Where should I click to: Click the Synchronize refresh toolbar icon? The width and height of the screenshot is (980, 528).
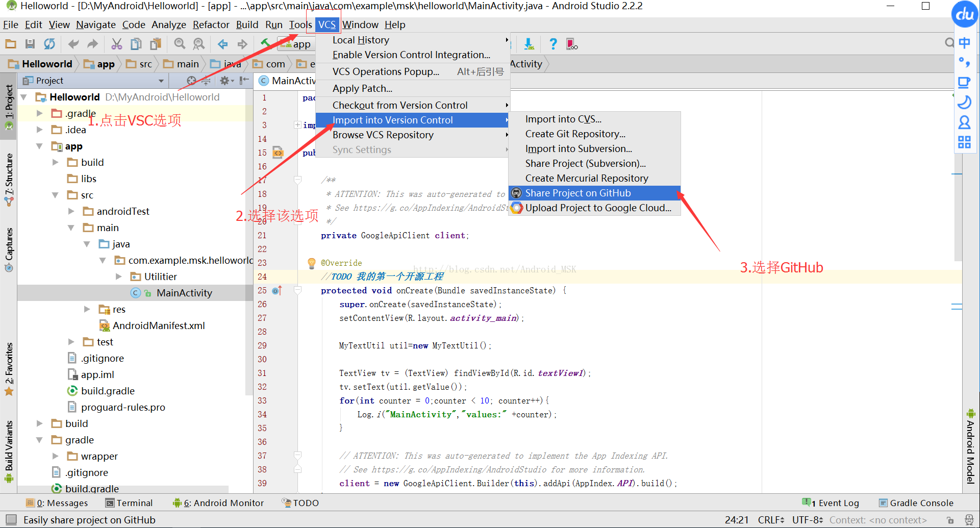coord(49,44)
